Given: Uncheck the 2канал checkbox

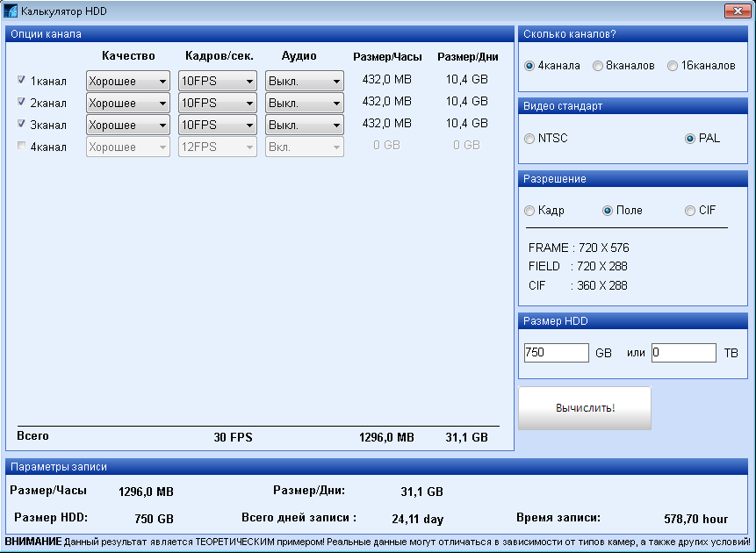Looking at the screenshot, I should [x=21, y=101].
